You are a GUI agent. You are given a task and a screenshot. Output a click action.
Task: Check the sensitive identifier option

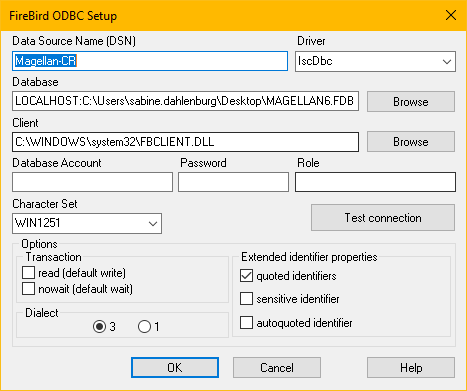point(246,299)
